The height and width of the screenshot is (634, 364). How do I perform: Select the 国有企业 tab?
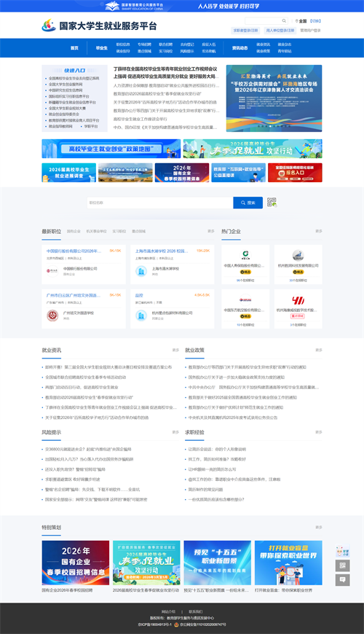[74, 231]
